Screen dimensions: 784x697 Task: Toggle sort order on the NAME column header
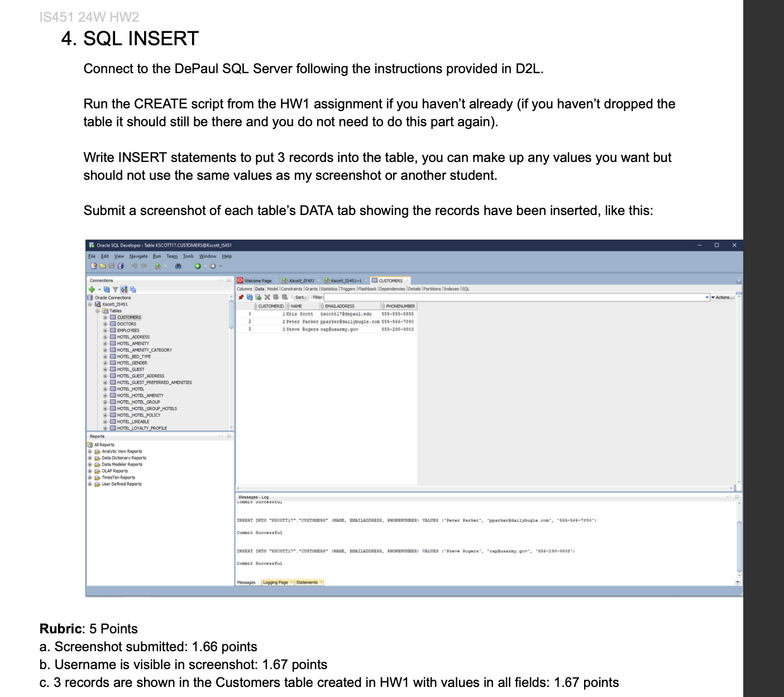click(x=297, y=306)
